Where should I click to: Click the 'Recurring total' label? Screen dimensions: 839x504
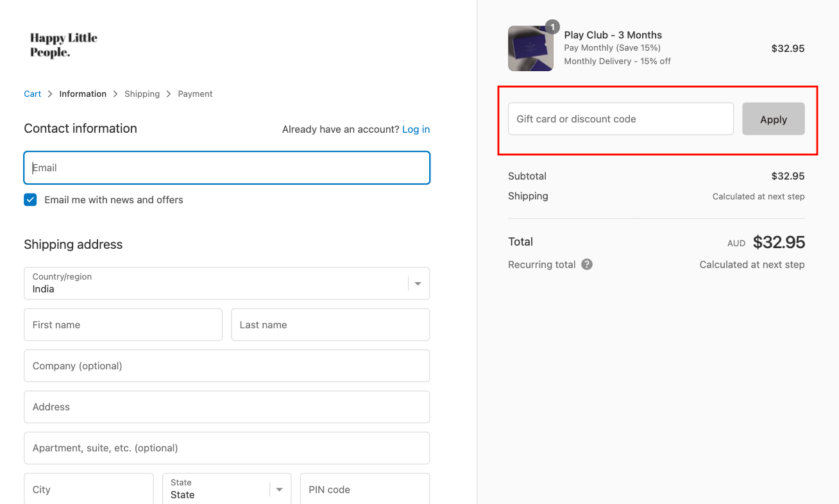[x=541, y=264]
